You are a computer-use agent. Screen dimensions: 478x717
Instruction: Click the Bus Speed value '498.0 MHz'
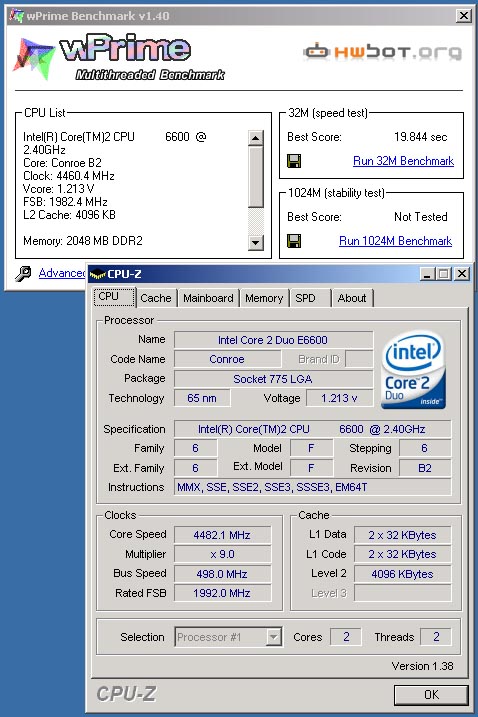click(222, 574)
